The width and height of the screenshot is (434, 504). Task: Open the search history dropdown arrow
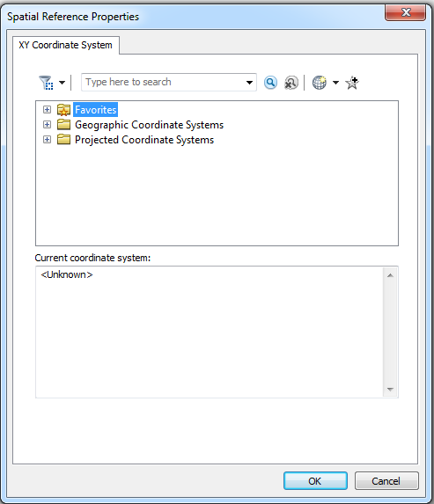click(249, 83)
